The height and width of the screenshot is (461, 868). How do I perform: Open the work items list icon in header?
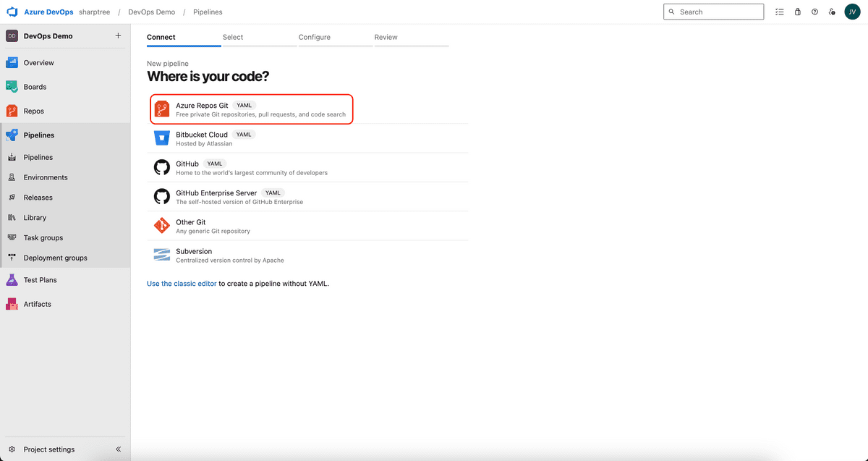click(779, 12)
